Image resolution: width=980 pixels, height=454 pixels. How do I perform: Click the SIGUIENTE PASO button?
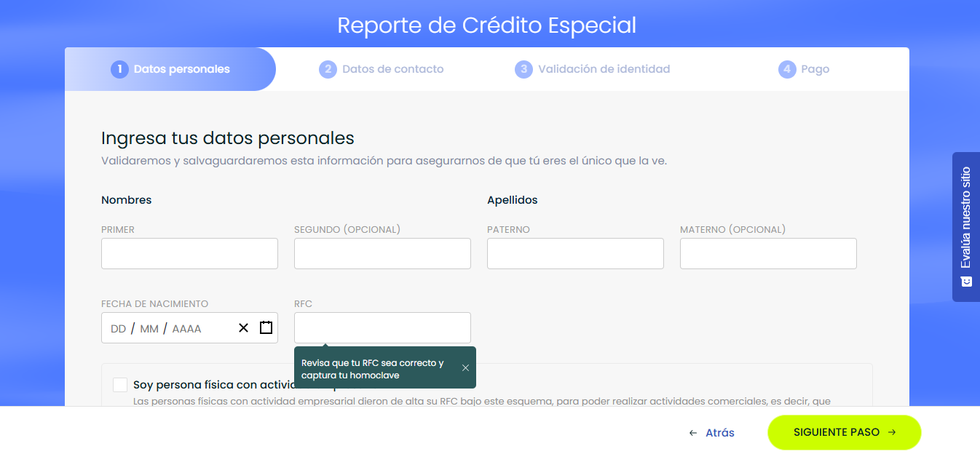click(844, 431)
